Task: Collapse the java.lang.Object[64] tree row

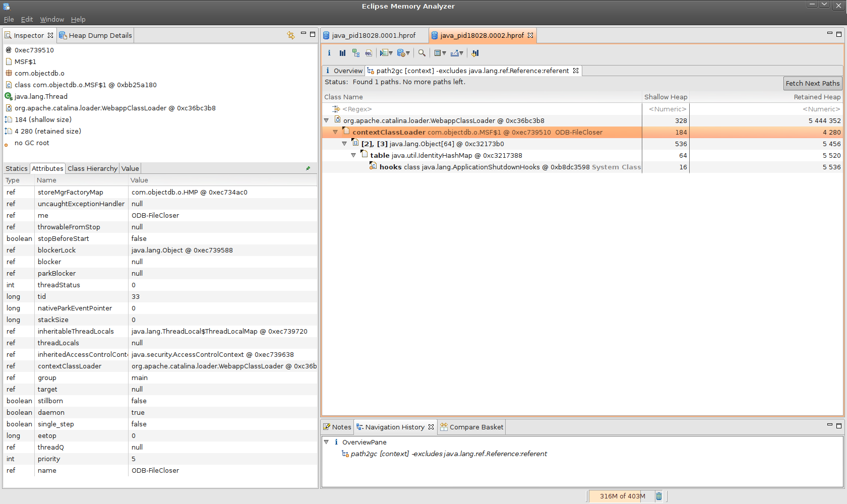Action: (344, 144)
